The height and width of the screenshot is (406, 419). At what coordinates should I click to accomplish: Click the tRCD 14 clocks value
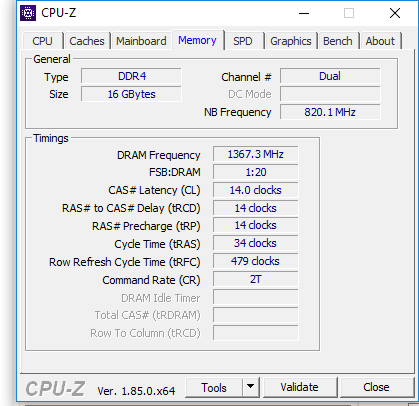[x=256, y=208]
